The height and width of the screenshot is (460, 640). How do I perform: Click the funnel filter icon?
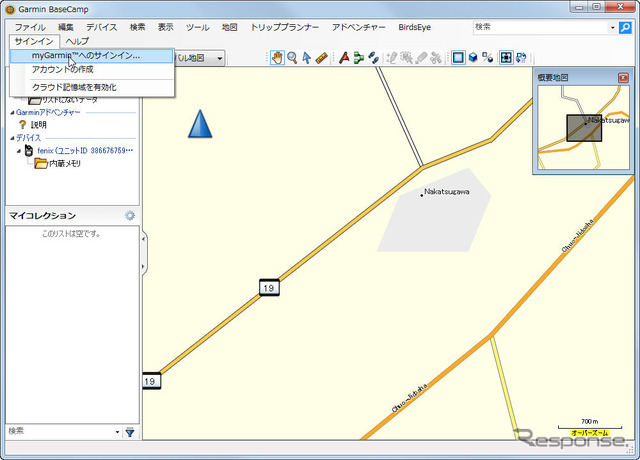130,432
